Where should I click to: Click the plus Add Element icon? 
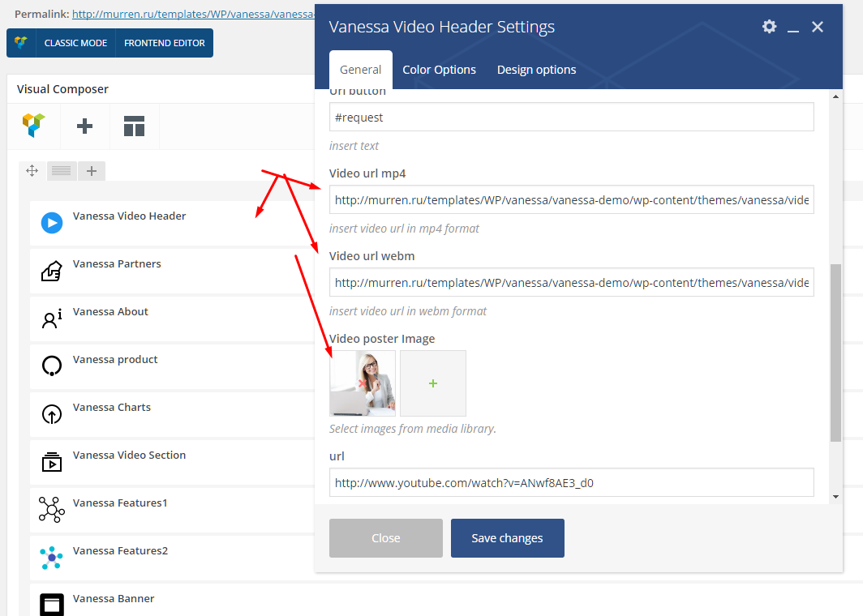click(x=84, y=126)
